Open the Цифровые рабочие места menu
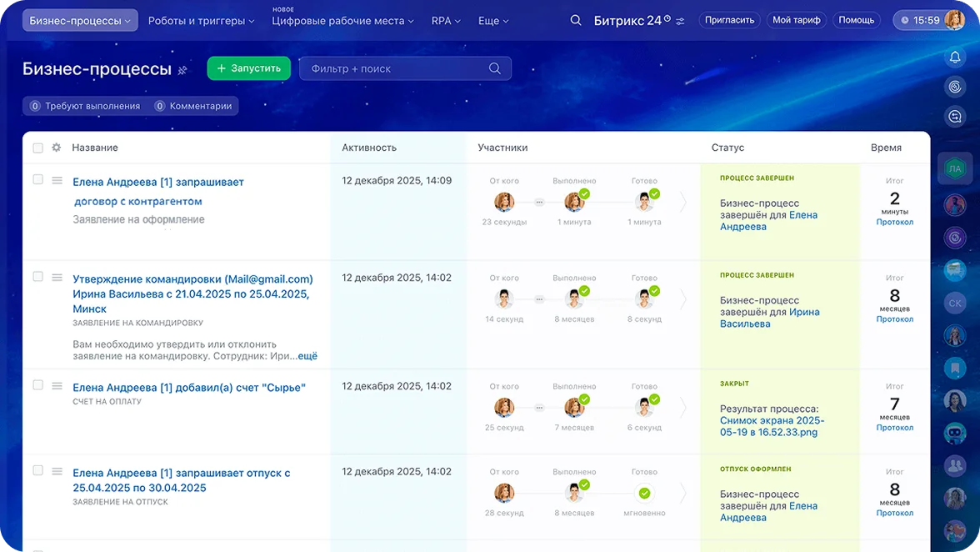Screen dimensions: 980x552 point(342,21)
